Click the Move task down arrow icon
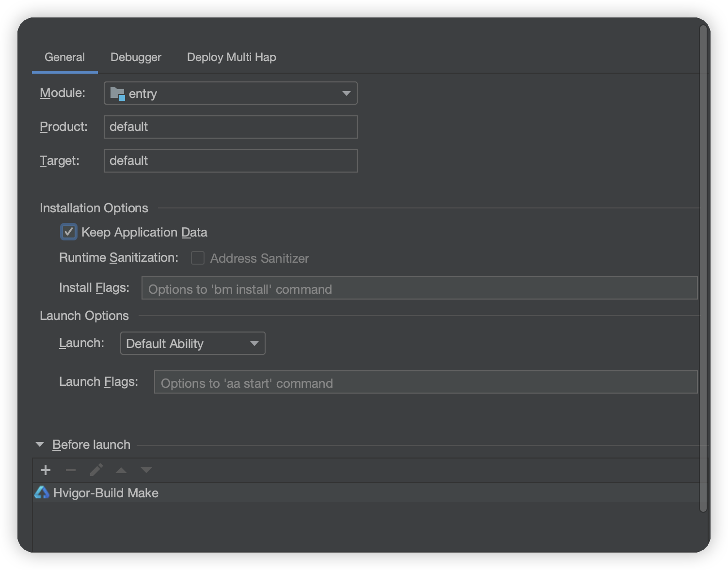This screenshot has width=728, height=570. pyautogui.click(x=146, y=470)
